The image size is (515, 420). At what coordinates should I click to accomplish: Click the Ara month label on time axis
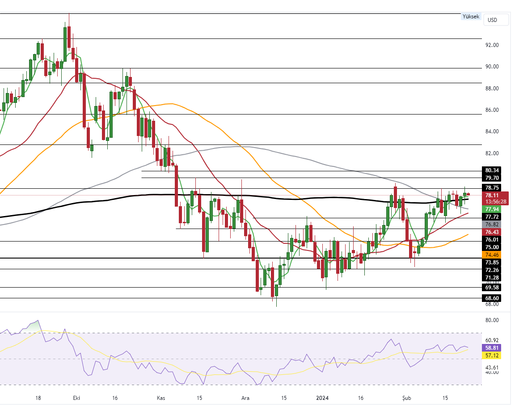click(245, 398)
